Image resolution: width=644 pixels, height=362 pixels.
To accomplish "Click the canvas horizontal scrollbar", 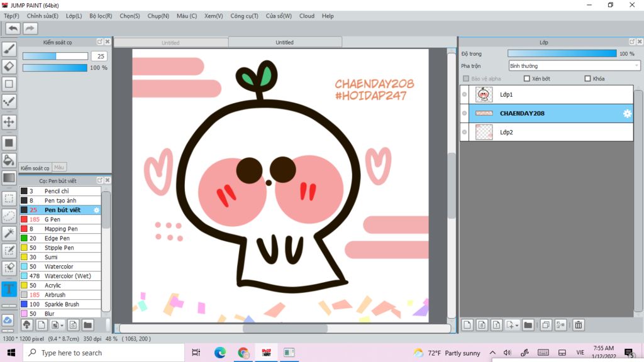I will (285, 328).
